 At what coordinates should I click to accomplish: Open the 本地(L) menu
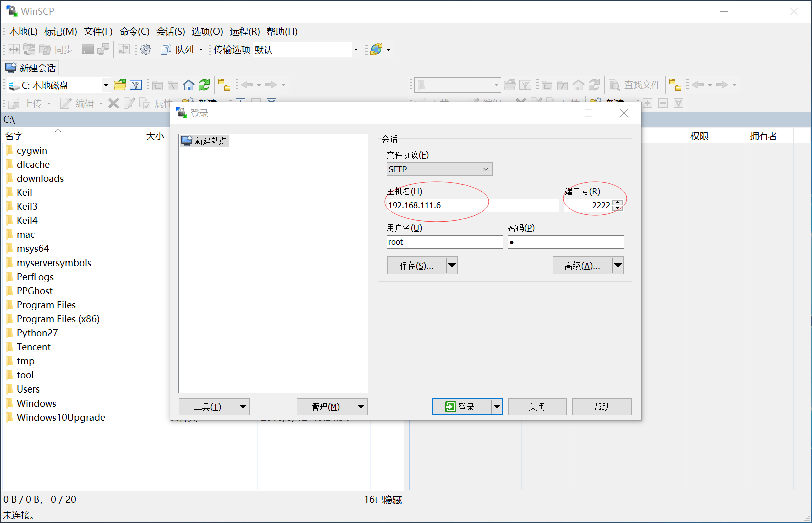coord(23,31)
